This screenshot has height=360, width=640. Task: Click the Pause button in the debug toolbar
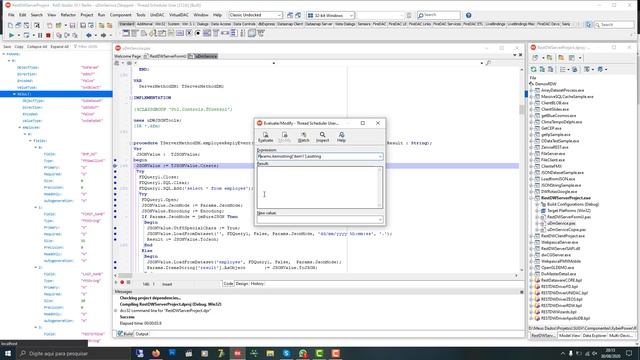40,36
